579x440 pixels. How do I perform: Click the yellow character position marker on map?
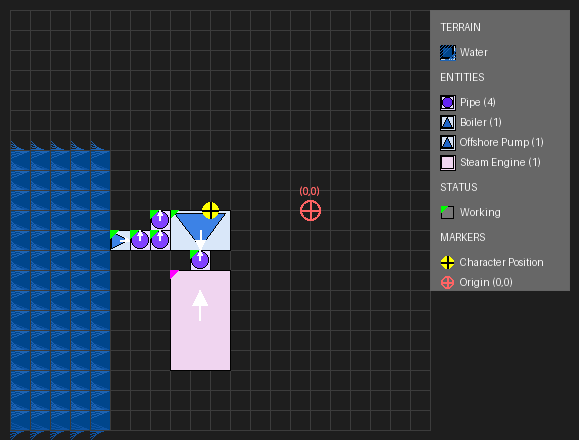coord(210,211)
